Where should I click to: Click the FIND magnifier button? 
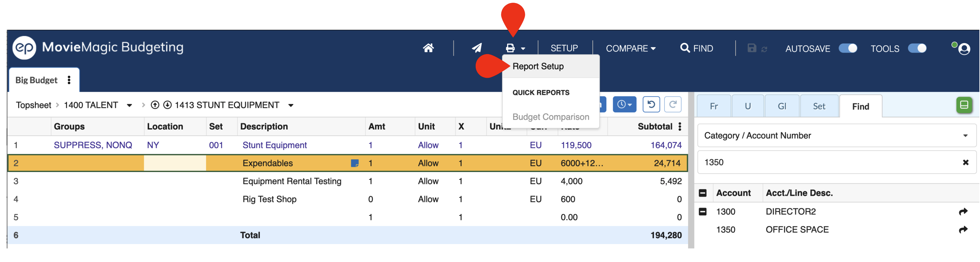(697, 48)
